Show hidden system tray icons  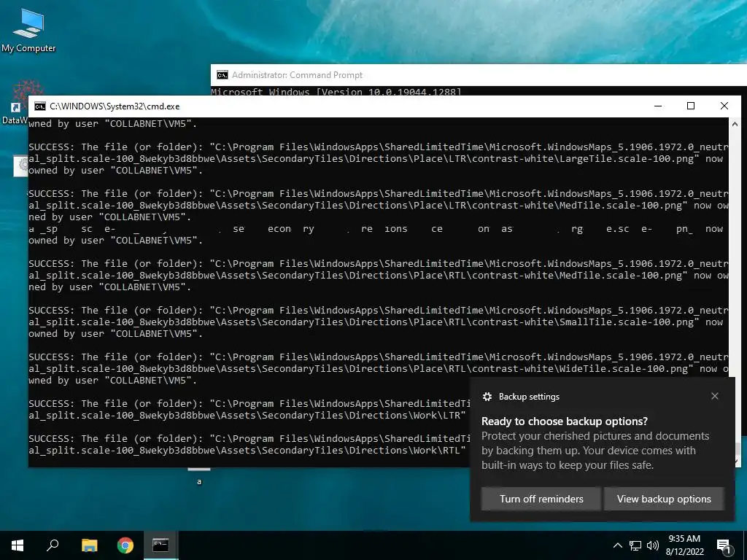tap(617, 545)
